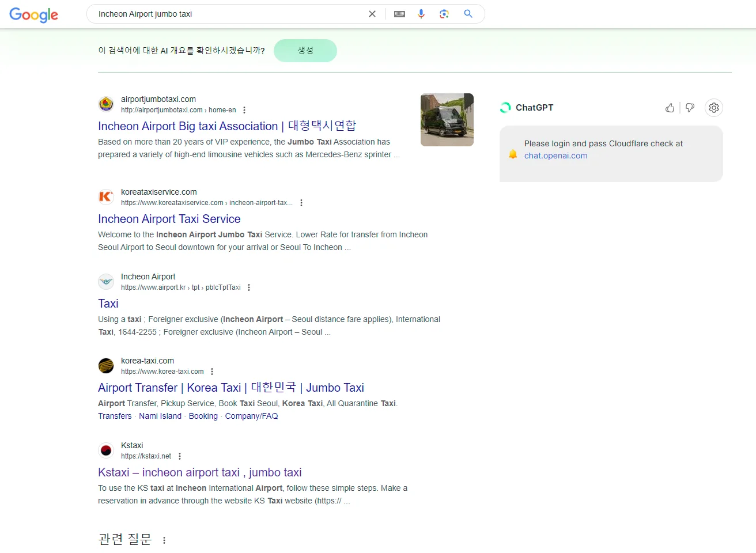Image resolution: width=756 pixels, height=553 pixels.
Task: Open the Company/FAQ sitelink
Action: coord(251,416)
